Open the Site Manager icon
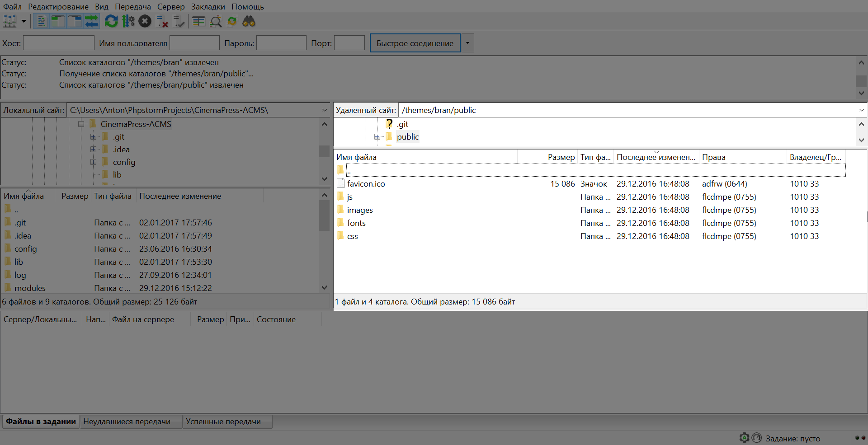This screenshot has width=868, height=445. tap(10, 21)
